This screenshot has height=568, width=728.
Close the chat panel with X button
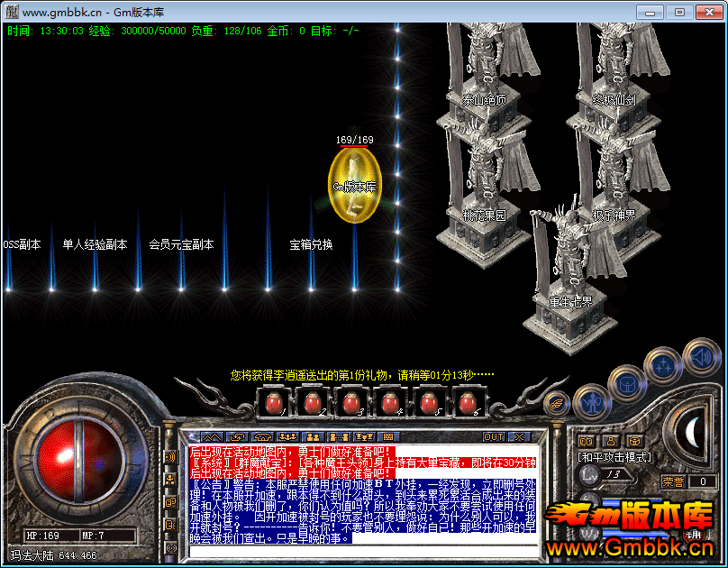[521, 437]
